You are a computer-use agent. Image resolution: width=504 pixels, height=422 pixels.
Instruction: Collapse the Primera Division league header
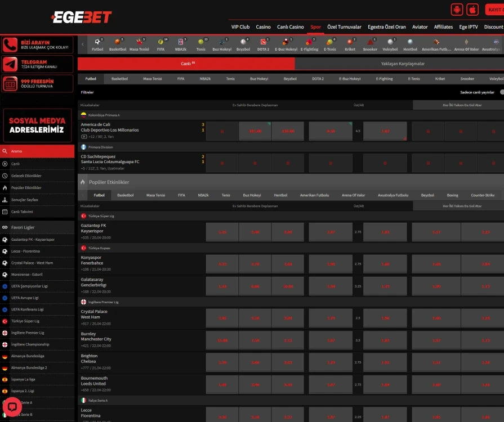(291, 147)
